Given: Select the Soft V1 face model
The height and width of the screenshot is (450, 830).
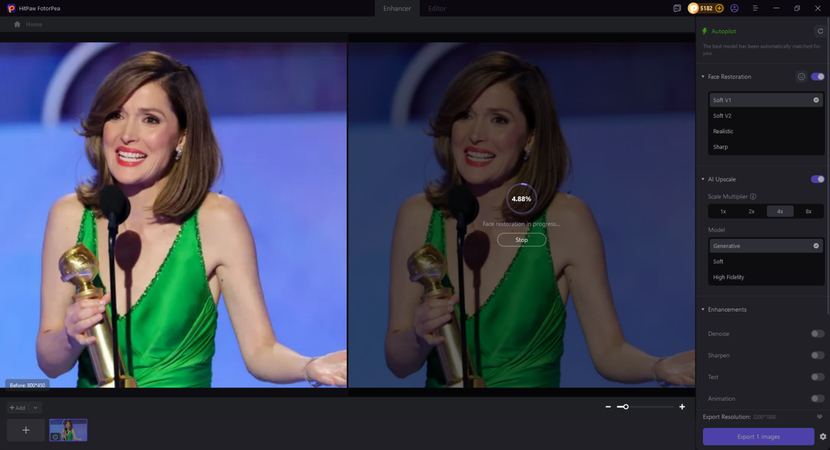Looking at the screenshot, I should point(766,100).
